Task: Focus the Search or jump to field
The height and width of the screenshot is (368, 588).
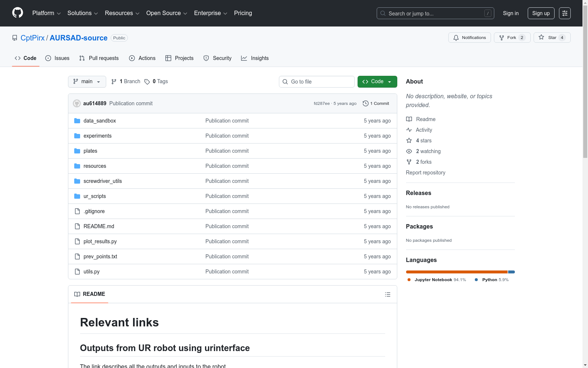Action: [x=435, y=13]
